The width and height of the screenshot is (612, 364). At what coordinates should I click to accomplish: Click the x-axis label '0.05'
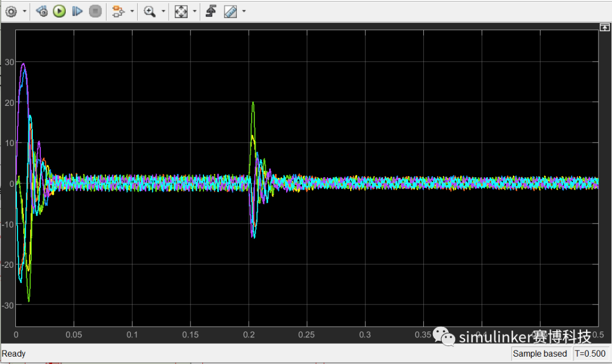point(74,335)
